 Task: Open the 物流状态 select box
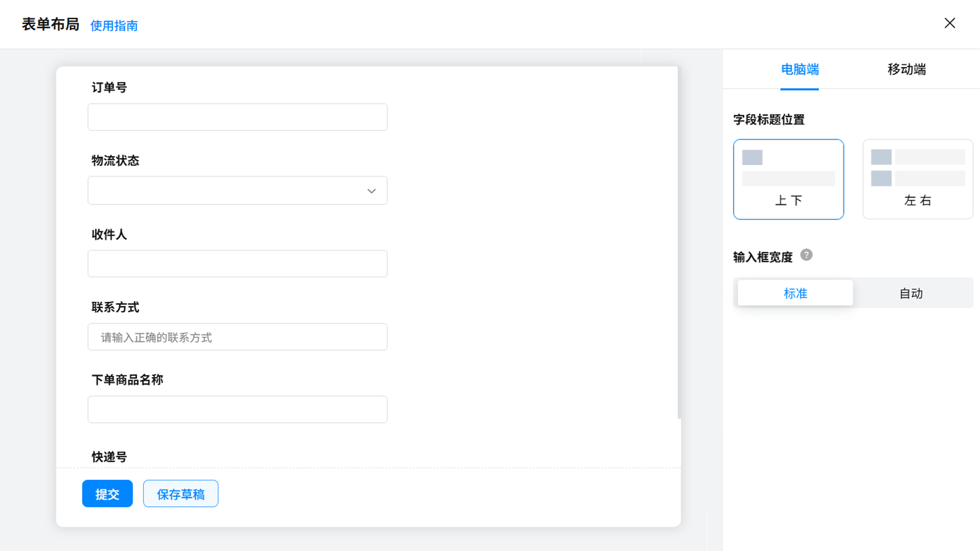237,191
